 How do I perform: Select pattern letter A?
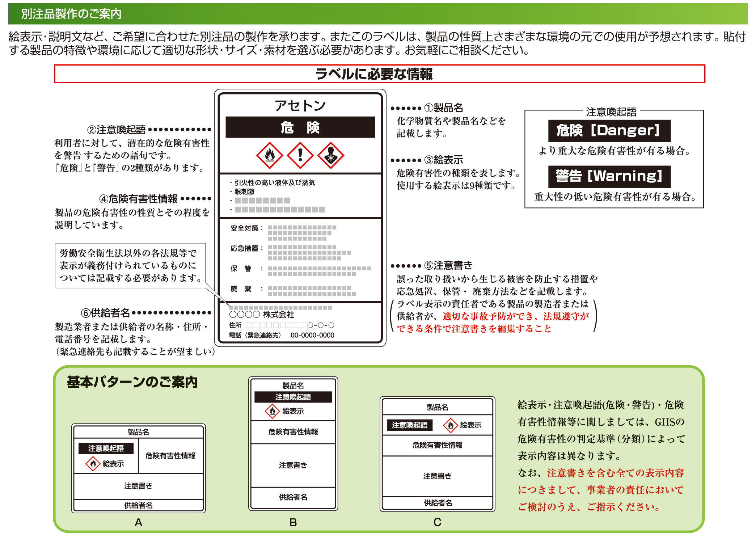pyautogui.click(x=138, y=522)
